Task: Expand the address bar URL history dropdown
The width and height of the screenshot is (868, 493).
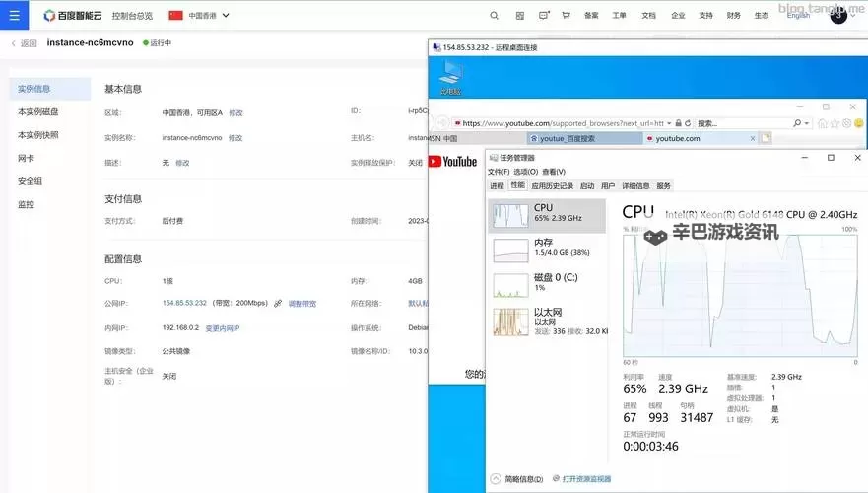Action: pos(669,123)
